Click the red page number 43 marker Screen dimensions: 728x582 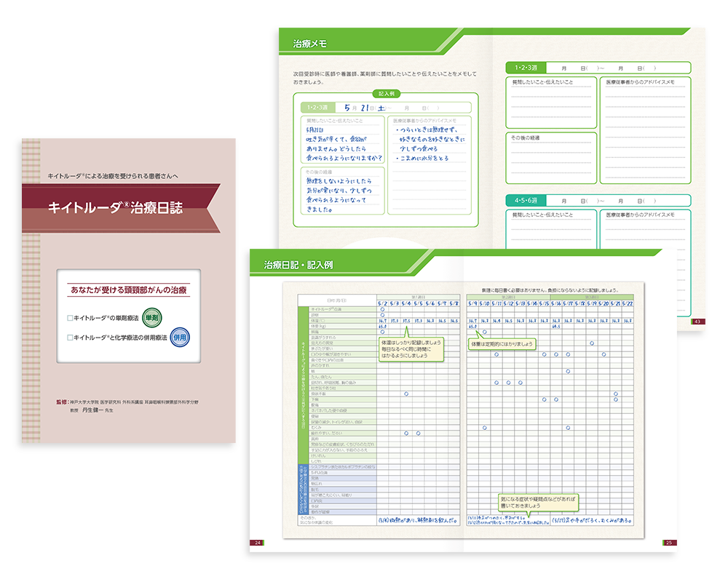(698, 321)
